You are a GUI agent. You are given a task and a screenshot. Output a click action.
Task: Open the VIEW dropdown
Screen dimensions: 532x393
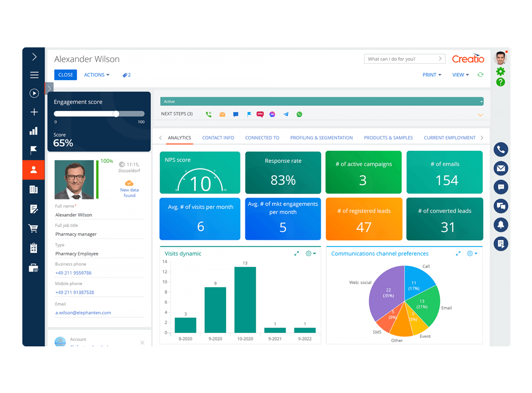[x=460, y=75]
